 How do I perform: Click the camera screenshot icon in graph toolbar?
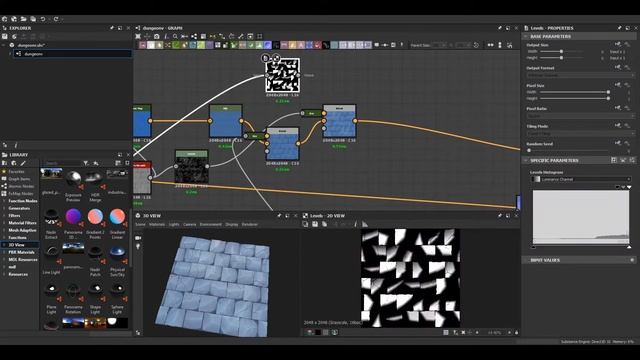(157, 36)
